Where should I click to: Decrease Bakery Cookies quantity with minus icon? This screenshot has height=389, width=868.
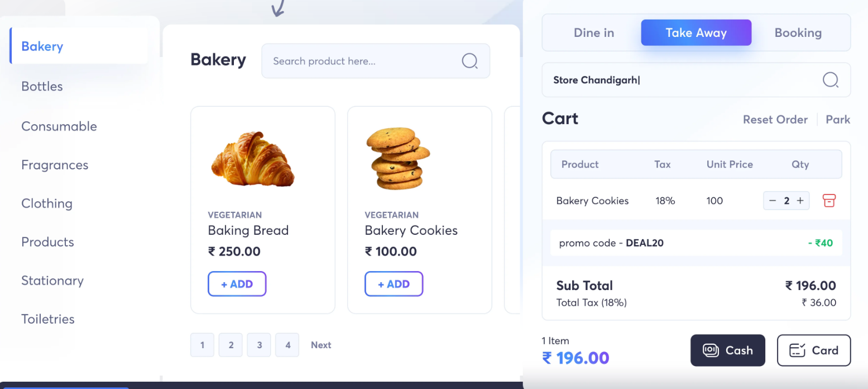click(x=773, y=200)
